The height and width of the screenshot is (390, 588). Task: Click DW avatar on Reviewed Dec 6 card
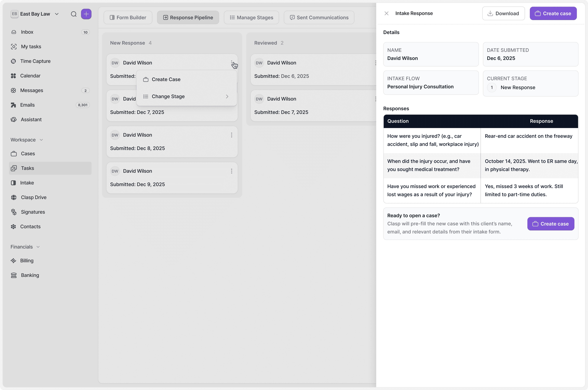coord(259,63)
